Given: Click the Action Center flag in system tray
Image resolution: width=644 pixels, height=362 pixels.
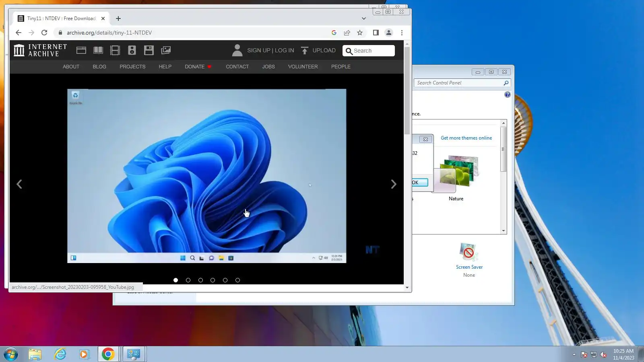Looking at the screenshot, I should click(x=584, y=354).
